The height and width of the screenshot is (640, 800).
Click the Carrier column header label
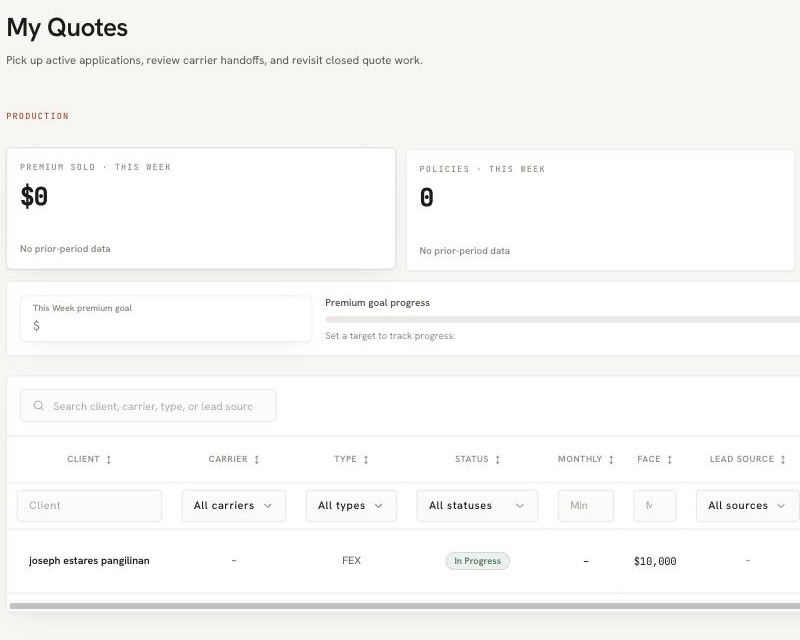(x=228, y=459)
